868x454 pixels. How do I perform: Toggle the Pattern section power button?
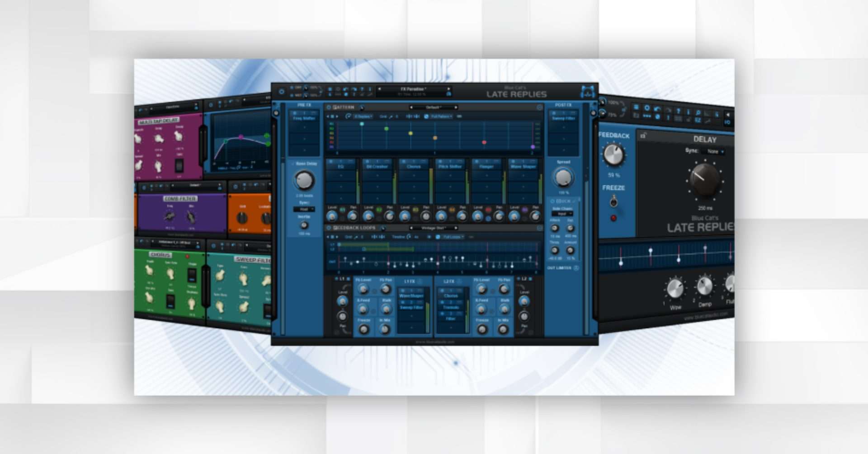click(x=329, y=108)
